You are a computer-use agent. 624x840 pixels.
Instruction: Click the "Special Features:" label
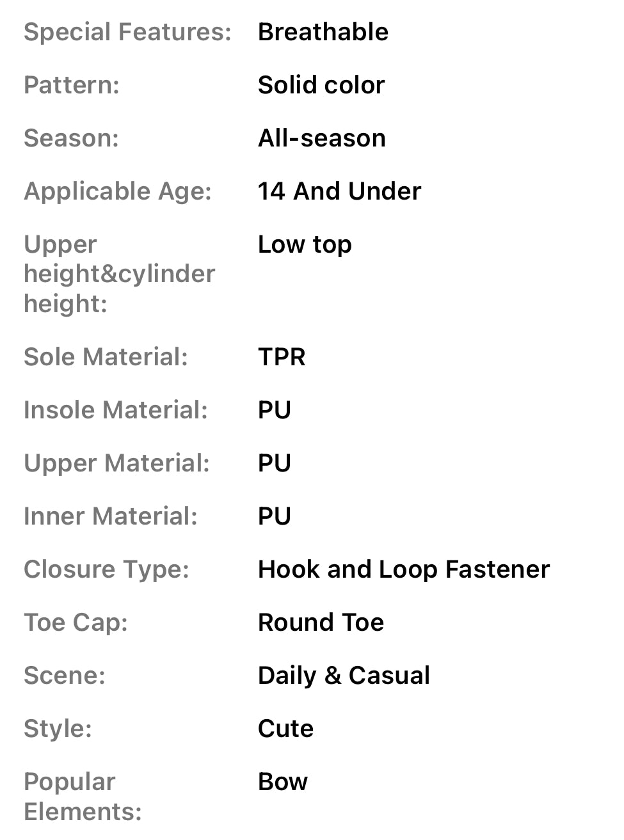coord(127,32)
